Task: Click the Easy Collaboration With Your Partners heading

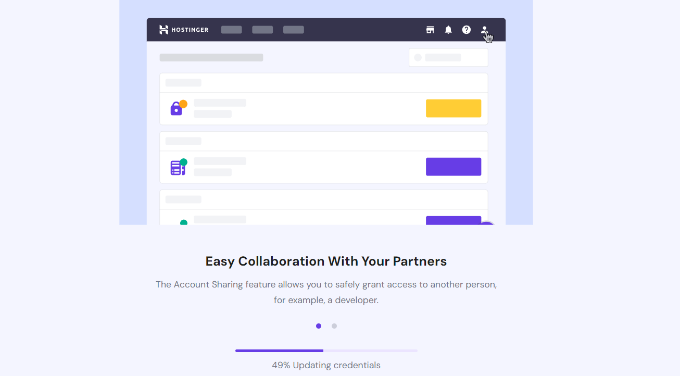Action: [x=326, y=262]
